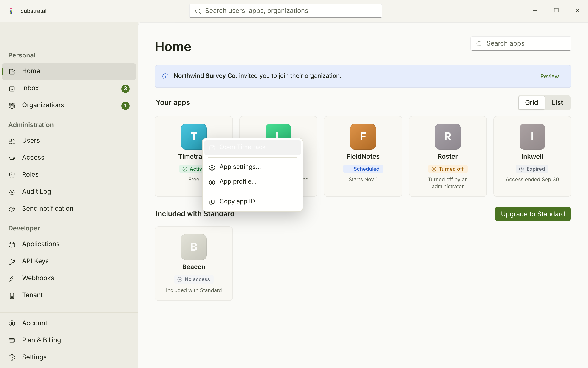The image size is (588, 368).
Task: Click the Organizations people icon
Action: (12, 106)
